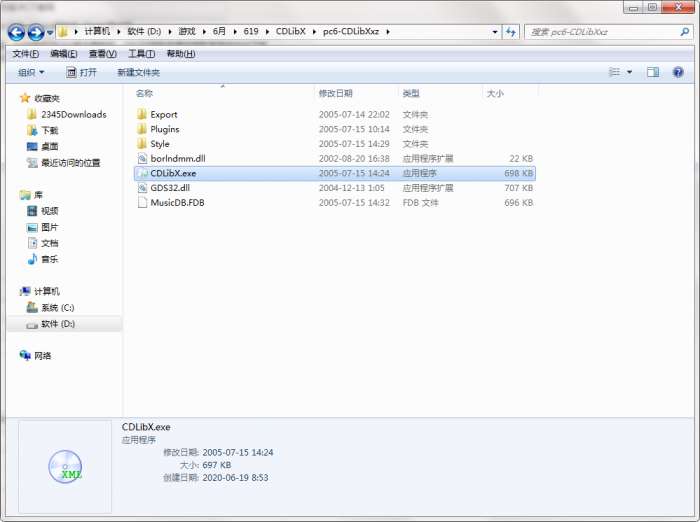This screenshot has height=522, width=700.
Task: Open the 组织 dropdown
Action: pos(31,72)
